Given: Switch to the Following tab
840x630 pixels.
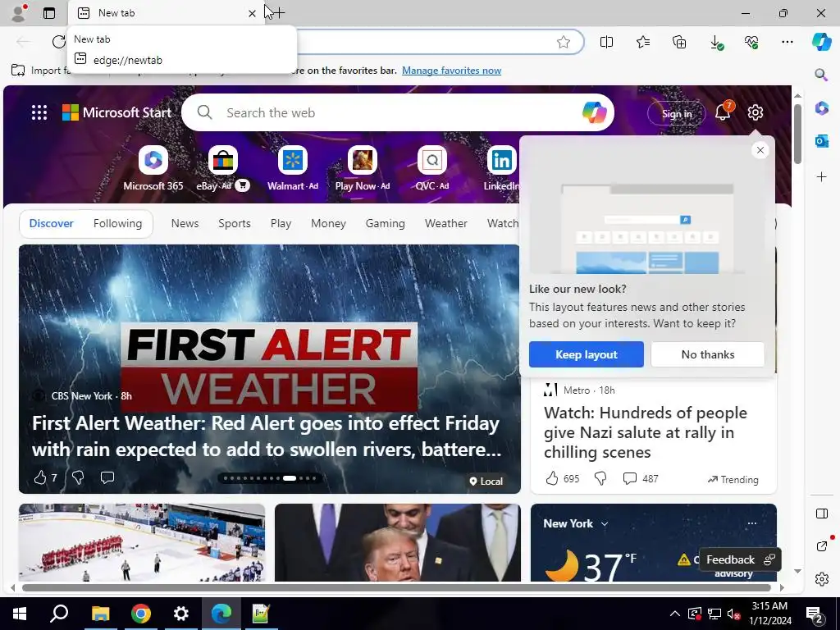Looking at the screenshot, I should click(117, 223).
